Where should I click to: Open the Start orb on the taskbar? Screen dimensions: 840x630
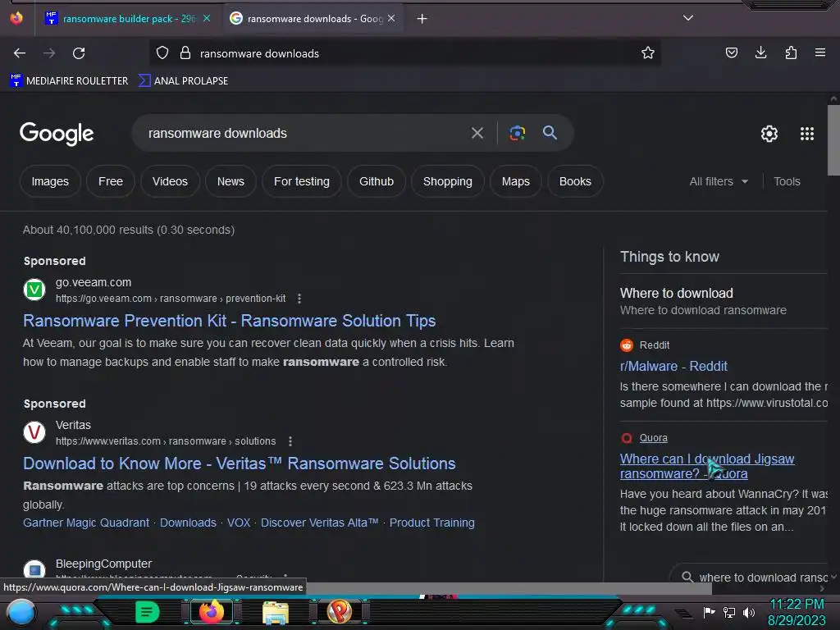point(21,612)
